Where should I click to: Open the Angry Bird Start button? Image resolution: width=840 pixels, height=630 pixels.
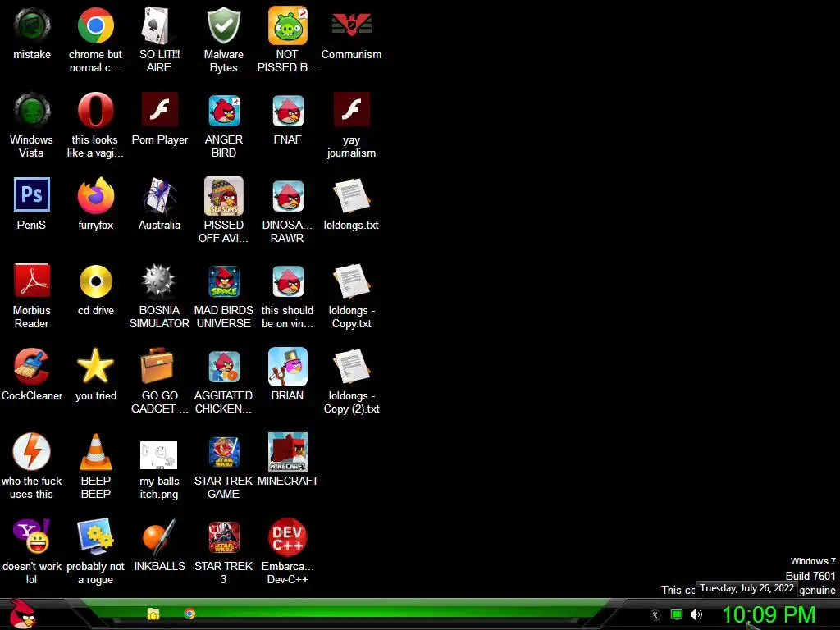(x=22, y=614)
